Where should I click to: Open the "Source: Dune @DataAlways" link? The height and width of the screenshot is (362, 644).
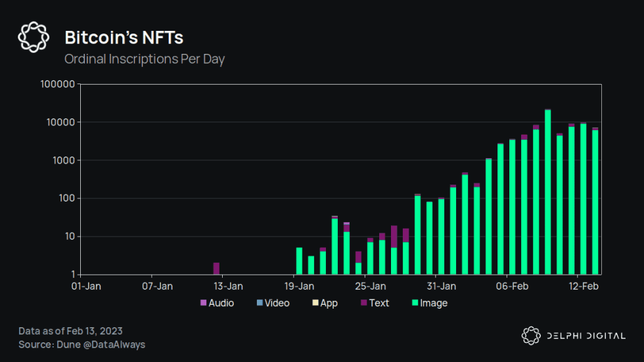point(82,344)
